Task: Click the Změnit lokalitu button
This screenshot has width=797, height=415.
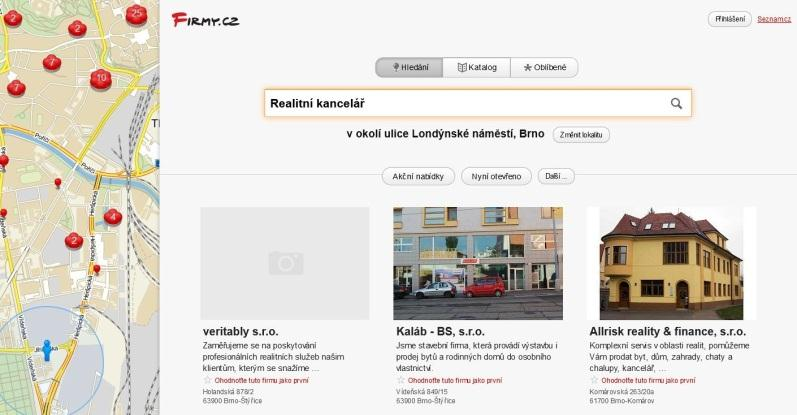Action: pos(581,135)
